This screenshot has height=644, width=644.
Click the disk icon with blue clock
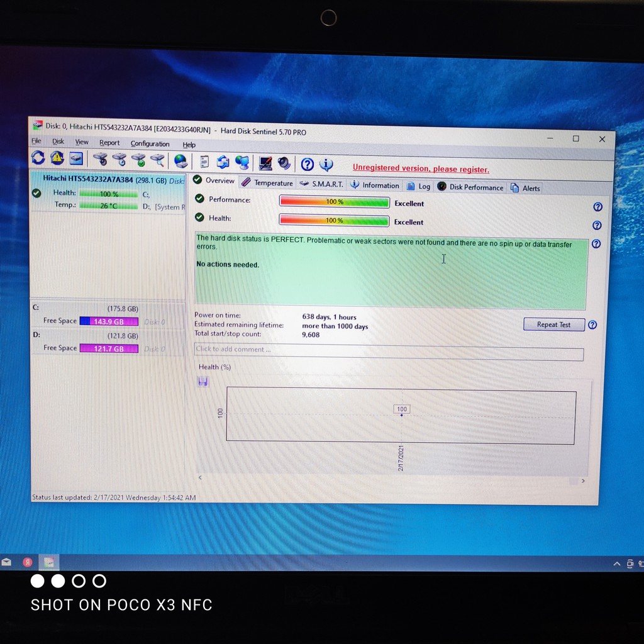pyautogui.click(x=119, y=159)
